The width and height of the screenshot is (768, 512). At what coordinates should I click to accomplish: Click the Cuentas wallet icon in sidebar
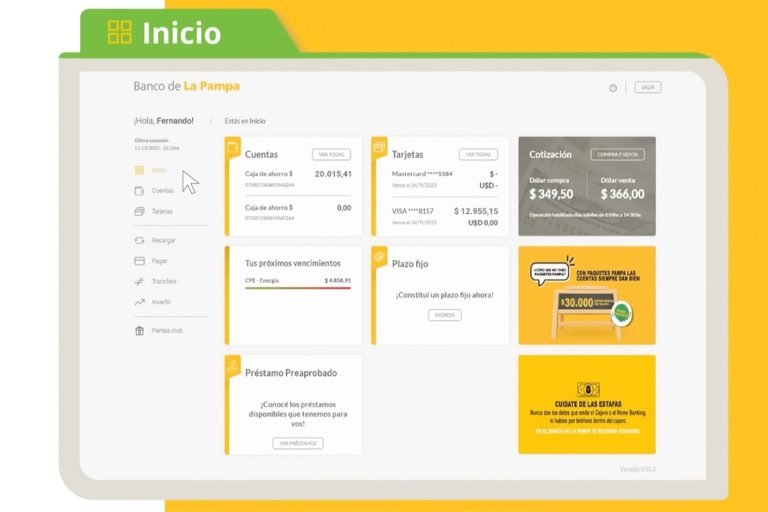point(140,191)
